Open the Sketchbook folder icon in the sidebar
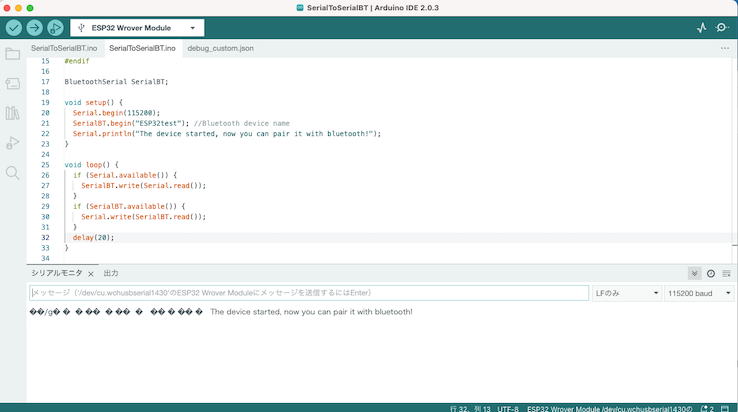The width and height of the screenshot is (738, 412). pos(13,54)
